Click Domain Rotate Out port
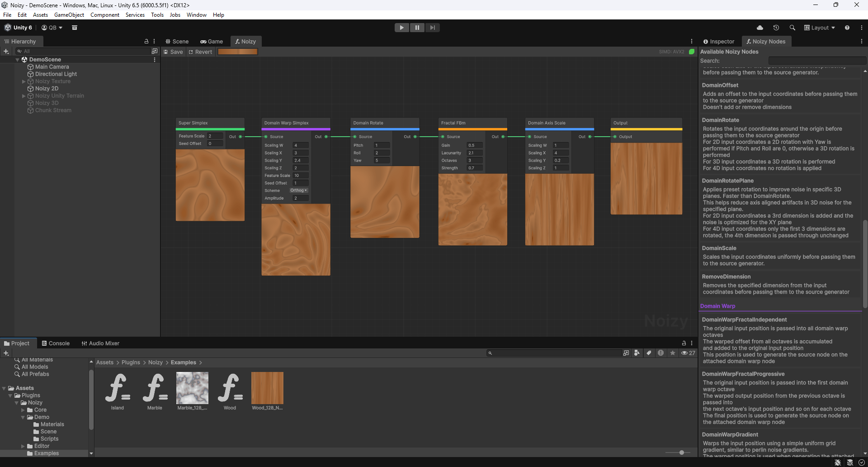The width and height of the screenshot is (868, 467). click(415, 137)
